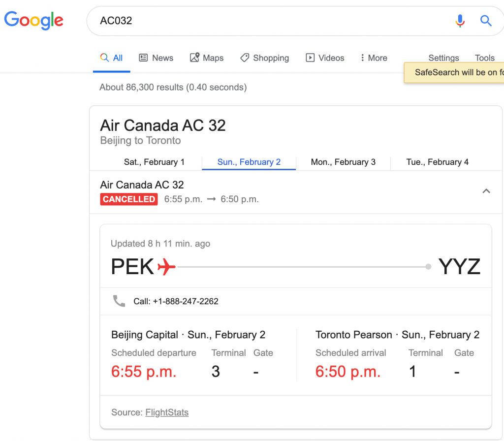Click the Shopping tag icon
The height and width of the screenshot is (441, 504).
pyautogui.click(x=245, y=58)
